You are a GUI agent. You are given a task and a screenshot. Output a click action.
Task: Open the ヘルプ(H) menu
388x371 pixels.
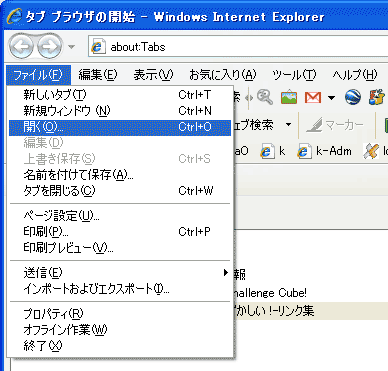click(x=355, y=75)
